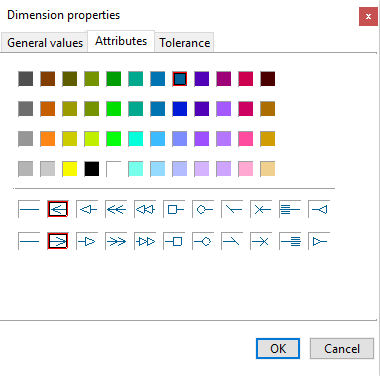Select the black color swatch
Viewport: 380px width, 376px height.
point(92,169)
